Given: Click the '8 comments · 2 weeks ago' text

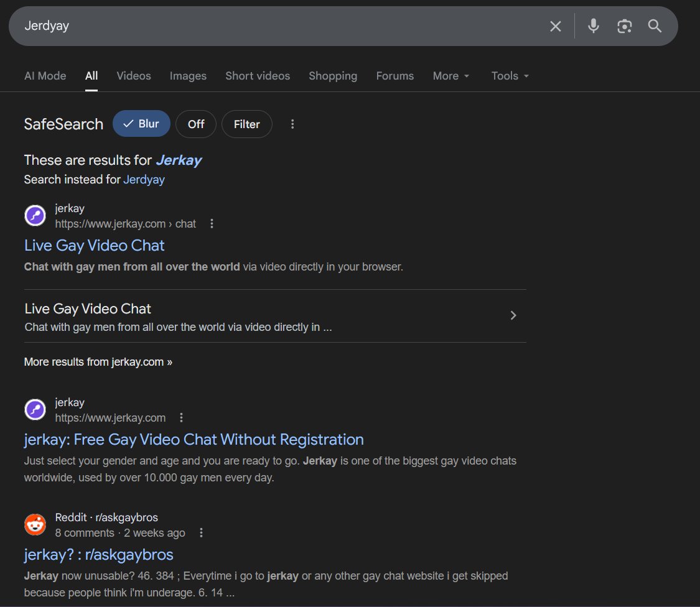Looking at the screenshot, I should [119, 533].
